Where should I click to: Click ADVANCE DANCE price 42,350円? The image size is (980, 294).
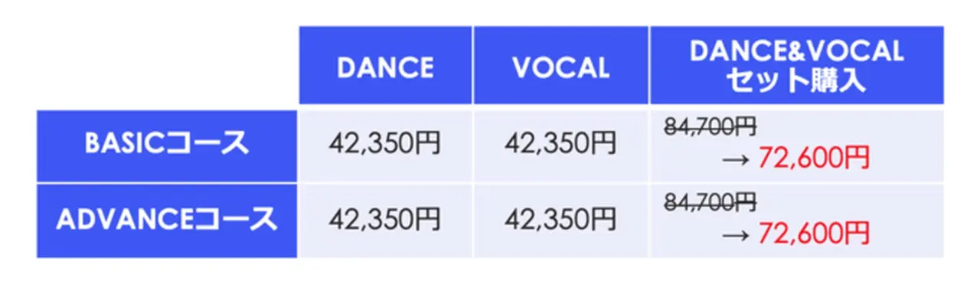click(385, 220)
